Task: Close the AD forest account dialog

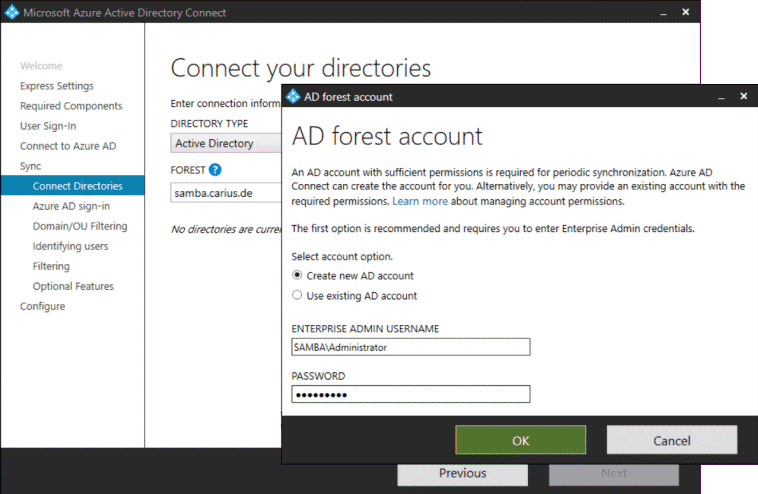Action: pyautogui.click(x=743, y=96)
